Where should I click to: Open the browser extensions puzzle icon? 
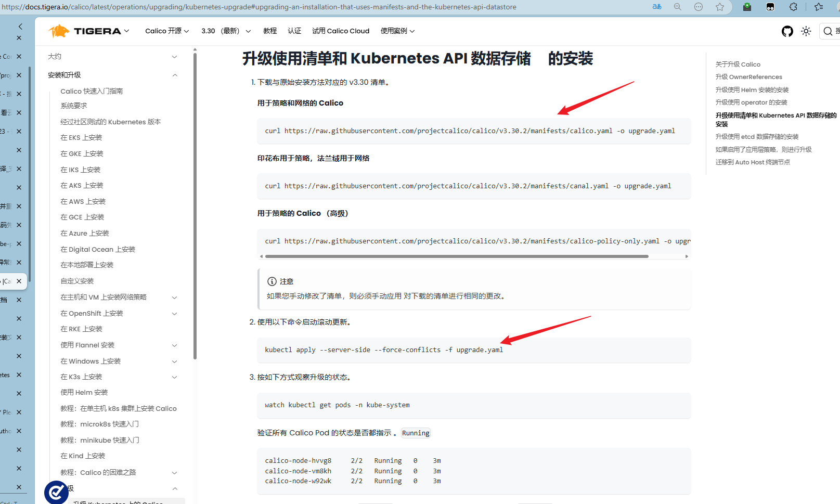pos(793,7)
